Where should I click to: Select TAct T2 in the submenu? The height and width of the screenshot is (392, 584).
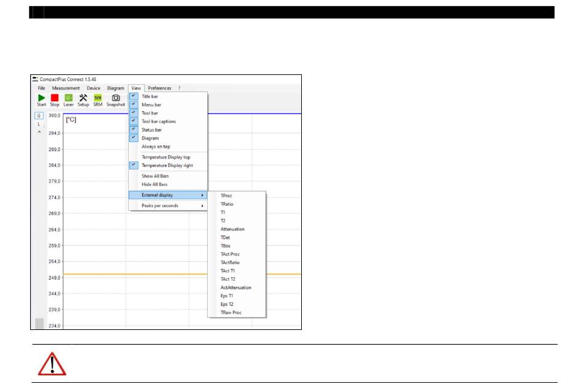237,279
